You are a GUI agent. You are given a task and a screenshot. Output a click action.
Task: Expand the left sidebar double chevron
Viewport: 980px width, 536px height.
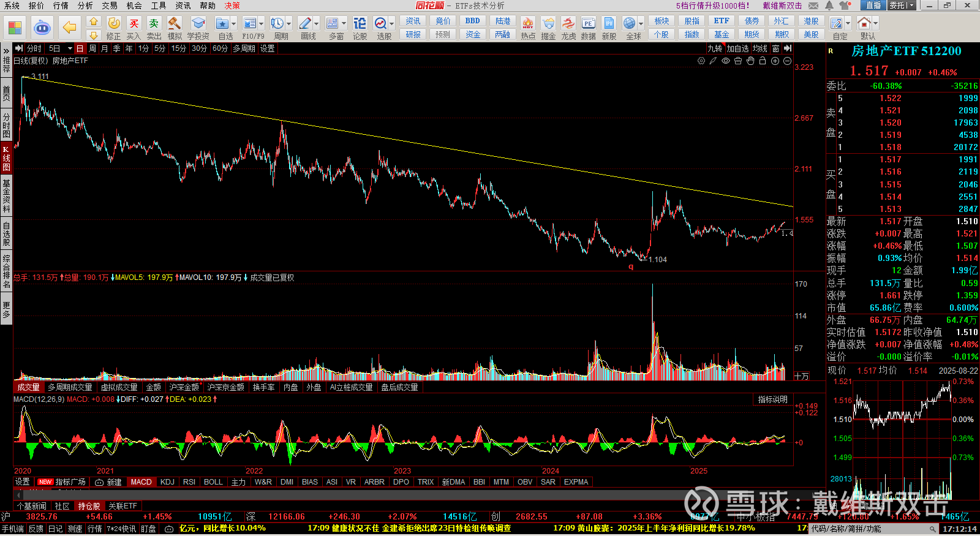[x=6, y=50]
